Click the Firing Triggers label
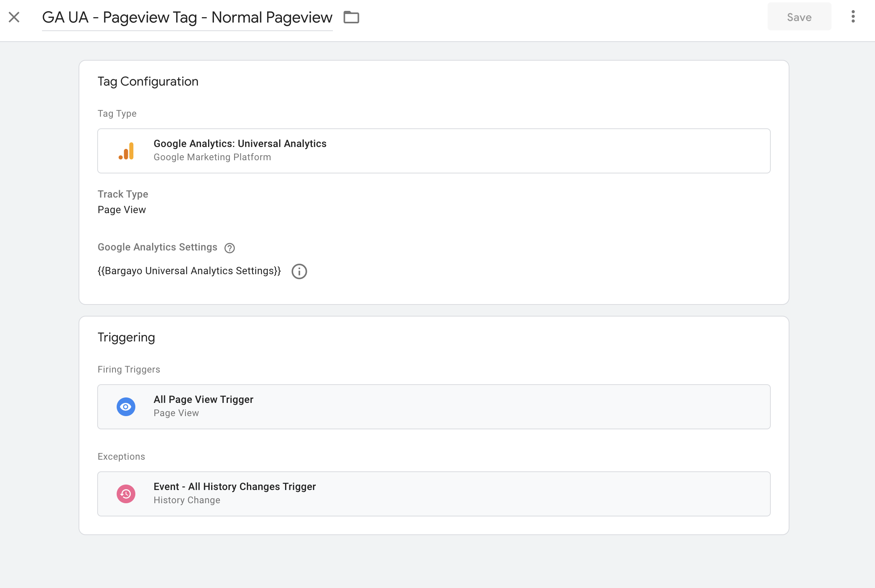Image resolution: width=875 pixels, height=588 pixels. (x=129, y=369)
